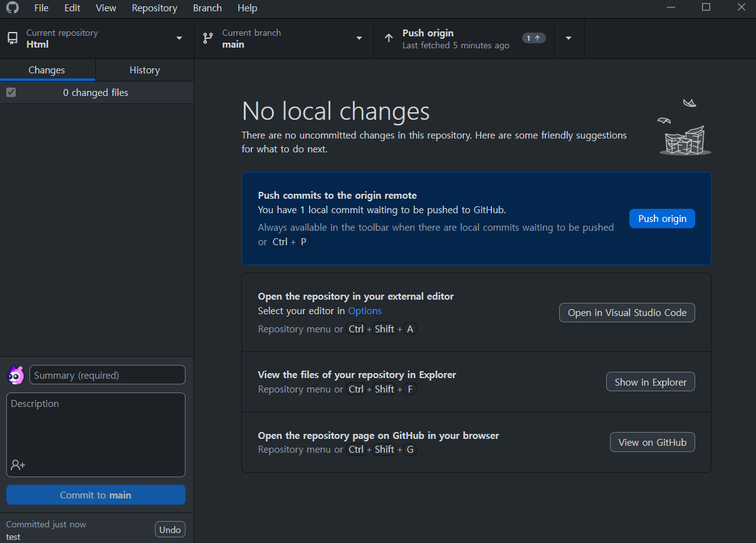Screen dimensions: 756x543
Task: Expand the Current repository dropdown
Action: (179, 38)
